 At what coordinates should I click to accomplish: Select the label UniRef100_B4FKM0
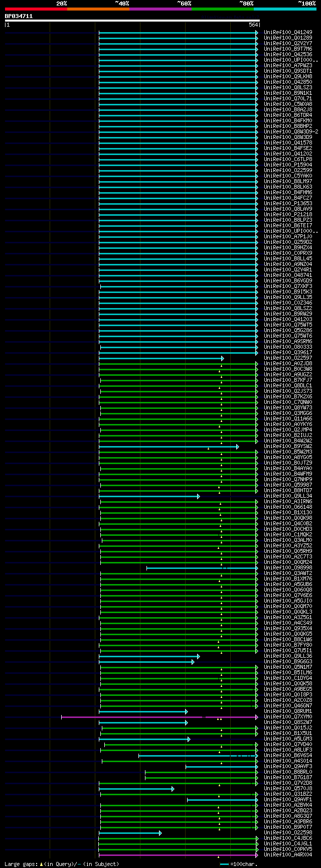click(288, 120)
